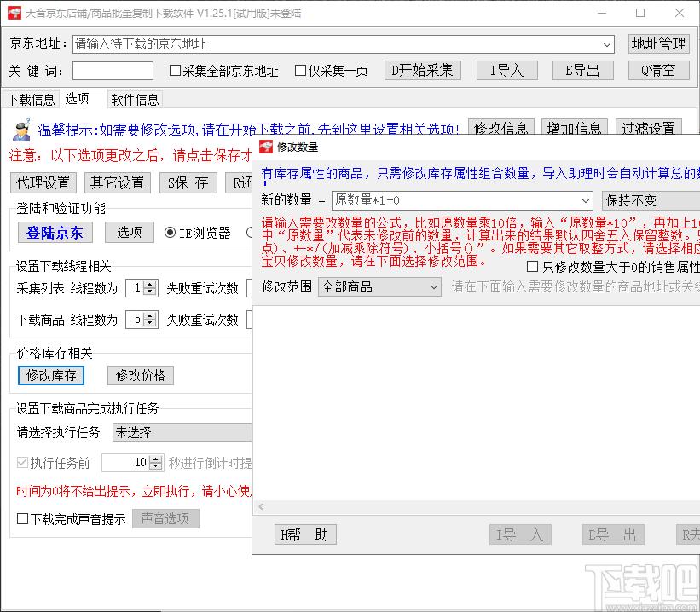Image resolution: width=700 pixels, height=612 pixels.
Task: Expand the 京东地址 dropdown list
Action: click(x=607, y=44)
